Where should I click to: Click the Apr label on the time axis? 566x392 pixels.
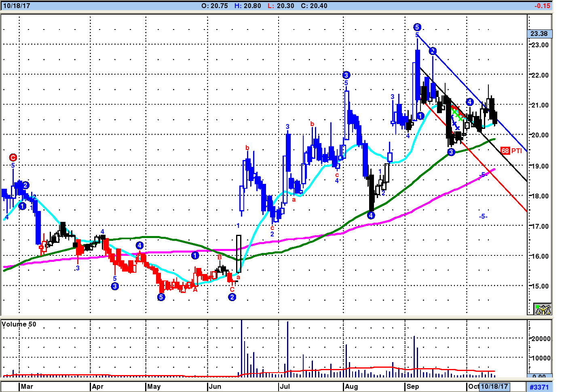point(98,386)
